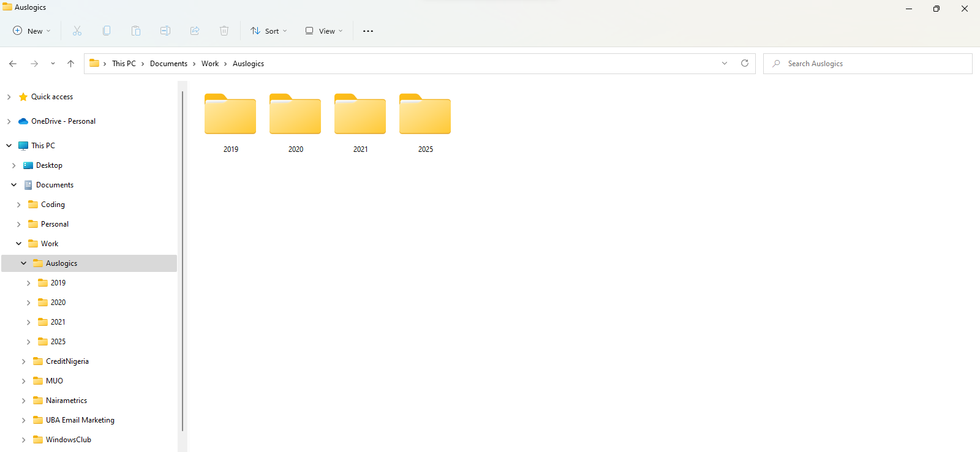Collapse the Work folder node
This screenshot has height=452, width=980.
click(19, 244)
